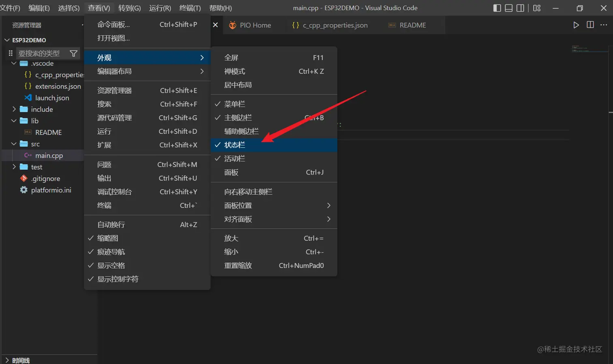Toggle 活动栏 visibility
The height and width of the screenshot is (364, 613).
coord(274,159)
